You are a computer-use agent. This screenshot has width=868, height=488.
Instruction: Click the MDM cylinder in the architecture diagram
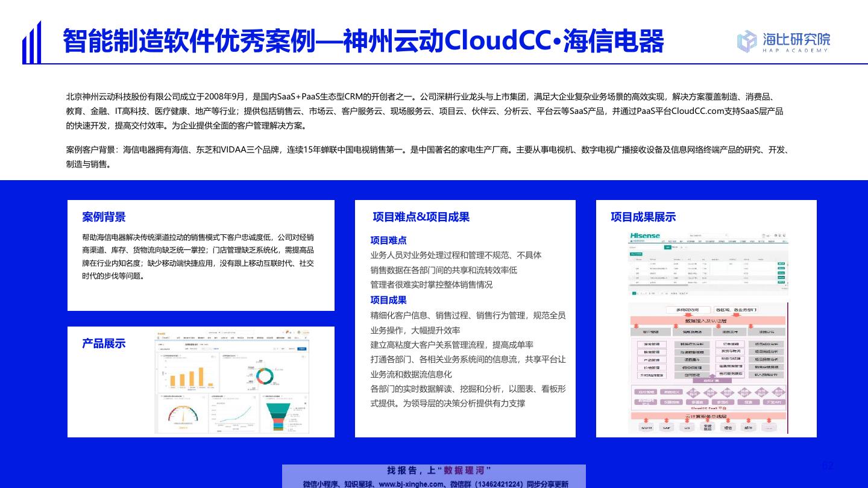(647, 427)
